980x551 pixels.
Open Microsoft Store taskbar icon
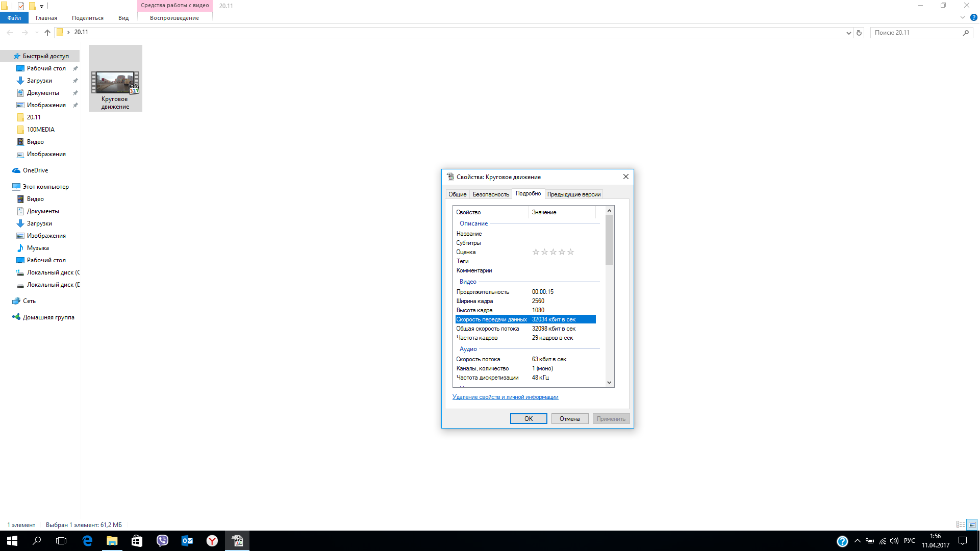tap(137, 541)
